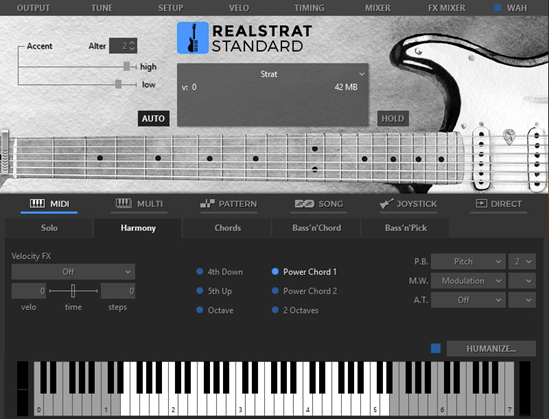The height and width of the screenshot is (419, 549).
Task: Open the TIMING menu
Action: pyautogui.click(x=309, y=8)
